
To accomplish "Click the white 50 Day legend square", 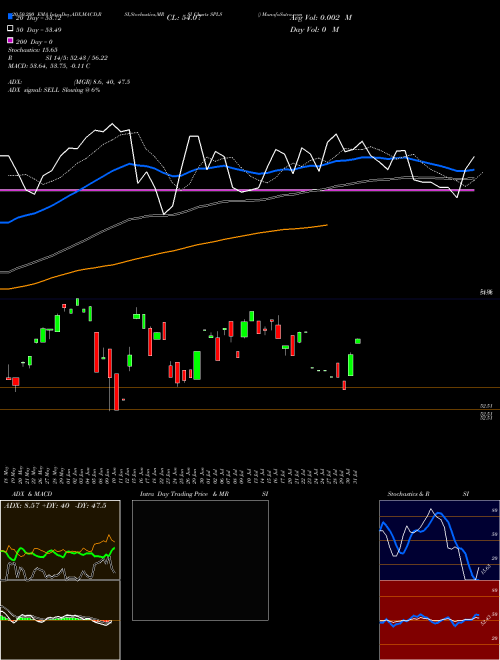I will point(11,29).
